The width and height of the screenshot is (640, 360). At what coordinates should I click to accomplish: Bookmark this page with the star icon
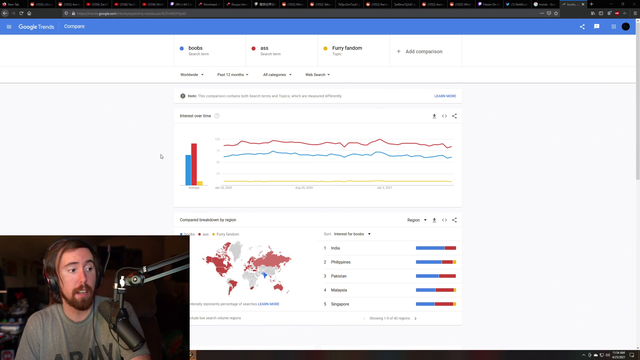click(556, 13)
